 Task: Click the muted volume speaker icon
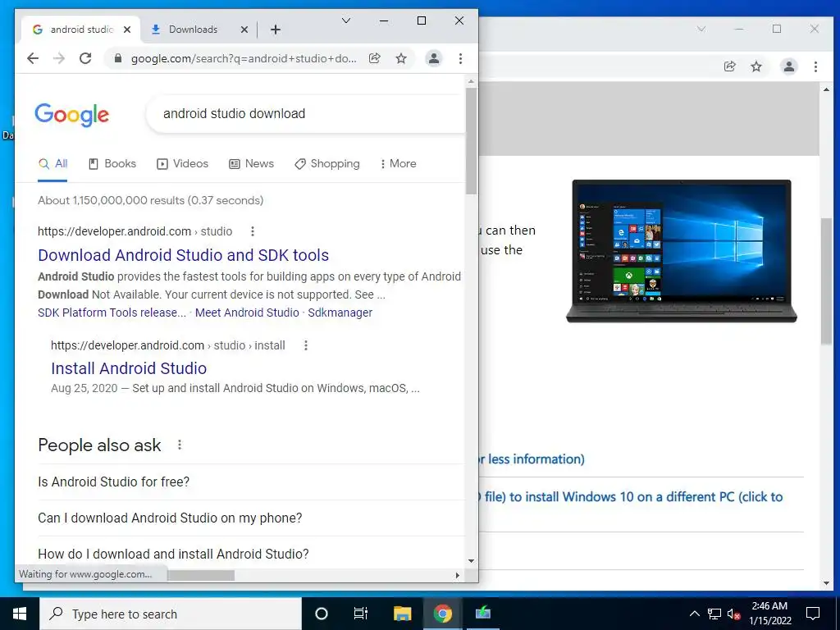(734, 614)
